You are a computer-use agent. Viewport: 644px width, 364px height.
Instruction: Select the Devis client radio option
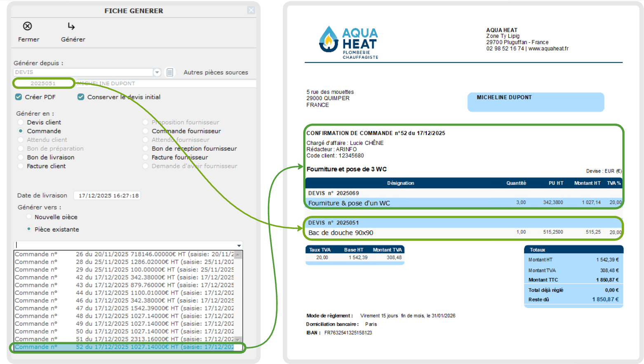coord(21,122)
